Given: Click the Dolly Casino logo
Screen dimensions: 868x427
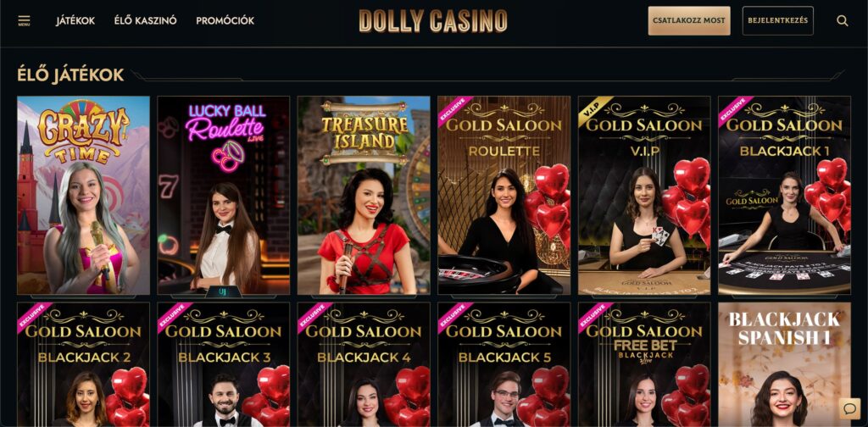Looking at the screenshot, I should (433, 21).
